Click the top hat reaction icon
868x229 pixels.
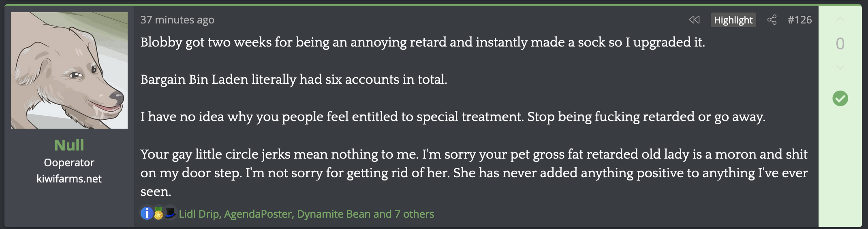pos(170,212)
